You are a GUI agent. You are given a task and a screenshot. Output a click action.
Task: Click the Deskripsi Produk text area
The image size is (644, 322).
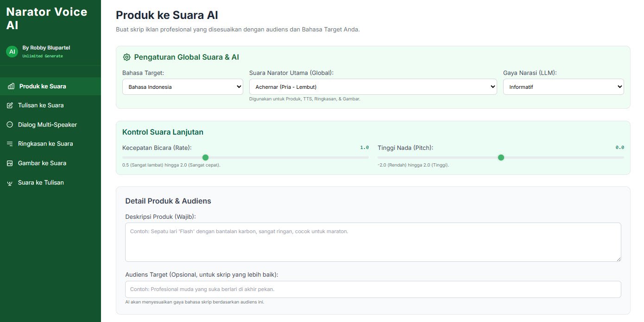click(x=373, y=242)
